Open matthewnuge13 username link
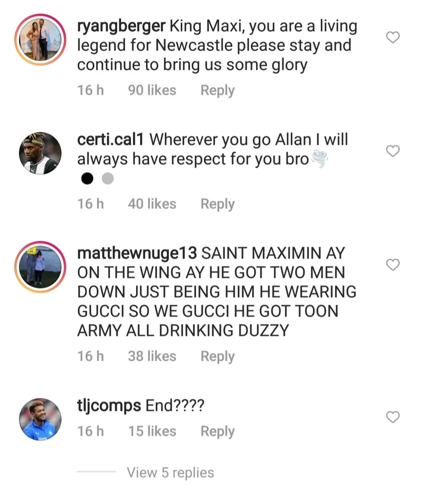Screen dimensions: 426x504 tap(136, 253)
